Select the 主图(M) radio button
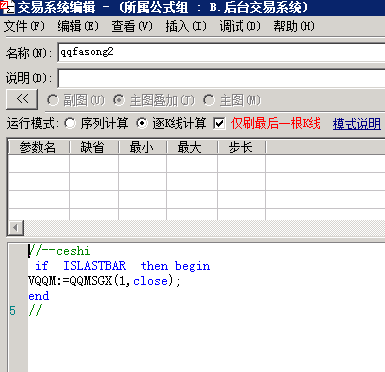Viewport: 385px width, 372px height. pyautogui.click(x=209, y=100)
